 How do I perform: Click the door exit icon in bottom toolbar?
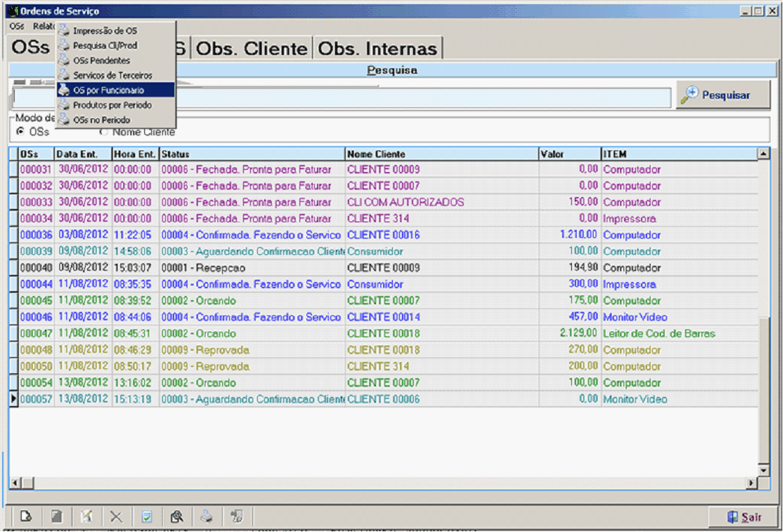tap(237, 517)
